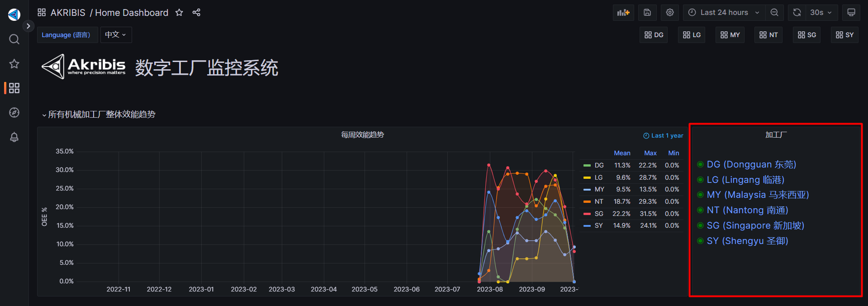Image resolution: width=868 pixels, height=306 pixels.
Task: Save the dashboard with disk icon
Action: click(647, 13)
